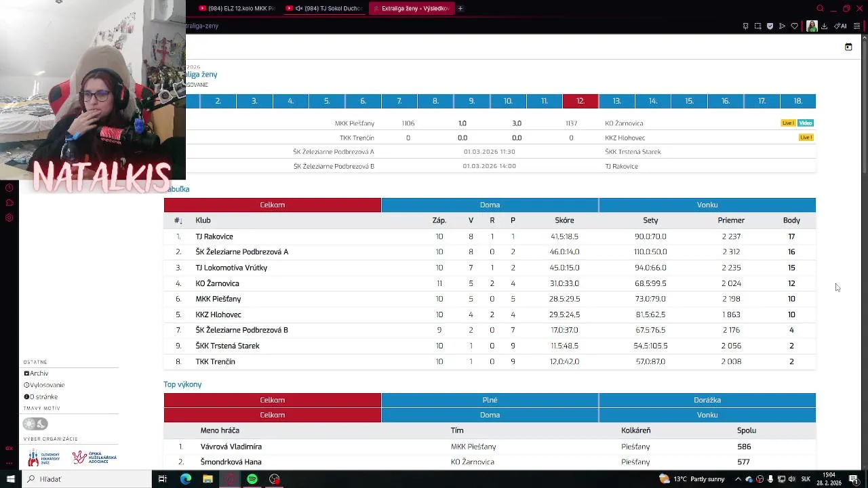Add page to bookmarks with heart icon
Viewport: 868px width, 488px height.
pyautogui.click(x=794, y=26)
